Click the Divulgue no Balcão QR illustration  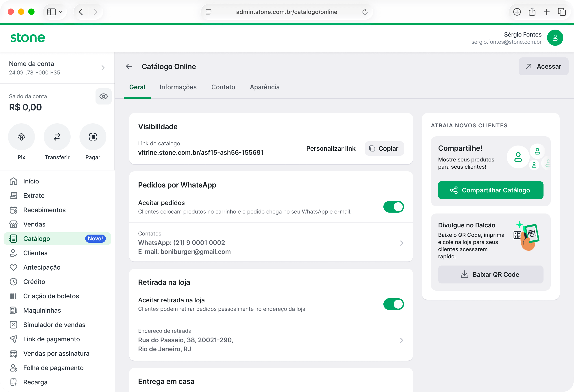tap(526, 236)
